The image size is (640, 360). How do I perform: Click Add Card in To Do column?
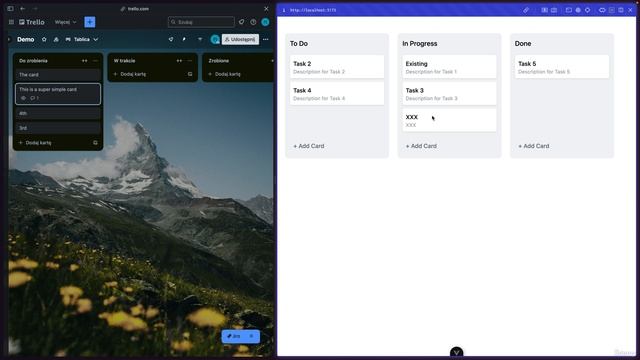[309, 146]
